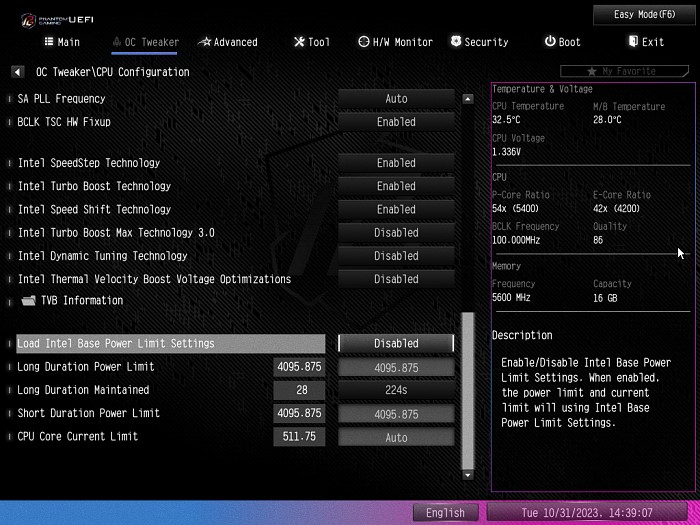Click the settings list scrollbar thumb
Image resolution: width=700 pixels, height=525 pixels.
[467, 391]
